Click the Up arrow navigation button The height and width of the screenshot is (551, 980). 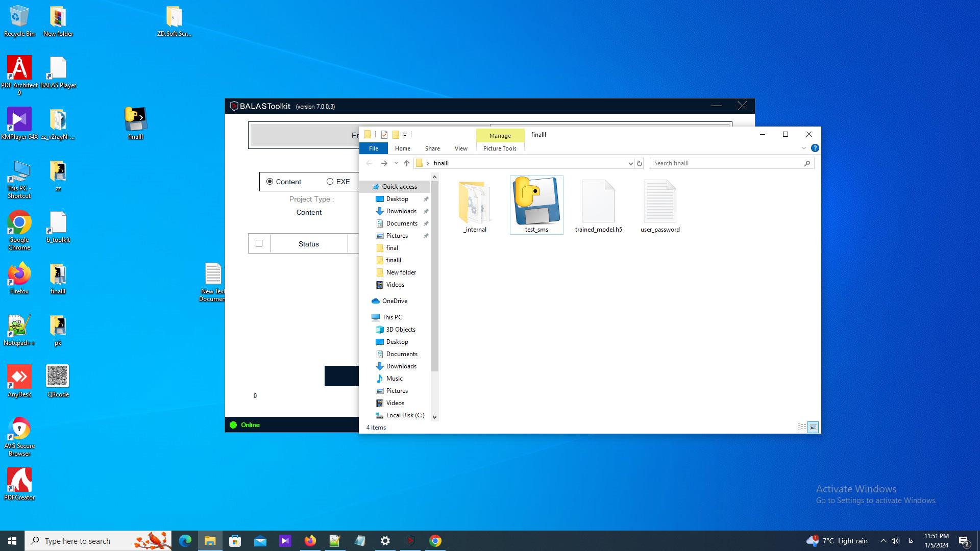pyautogui.click(x=406, y=163)
